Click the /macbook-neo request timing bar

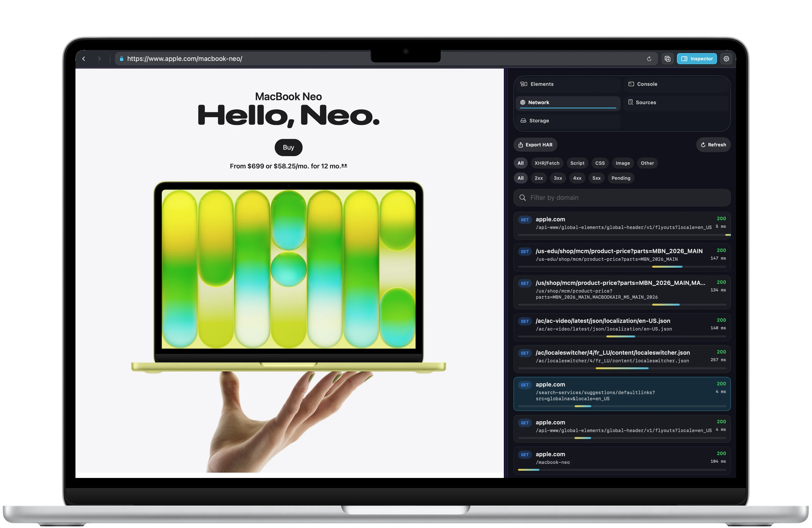[x=528, y=470]
